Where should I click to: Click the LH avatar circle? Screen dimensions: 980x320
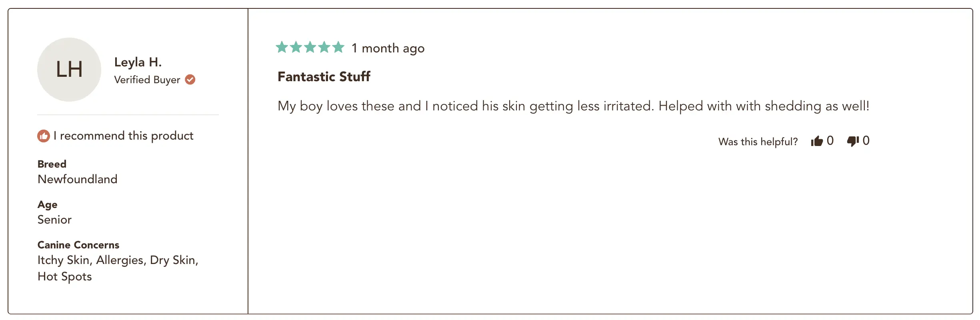(x=69, y=70)
